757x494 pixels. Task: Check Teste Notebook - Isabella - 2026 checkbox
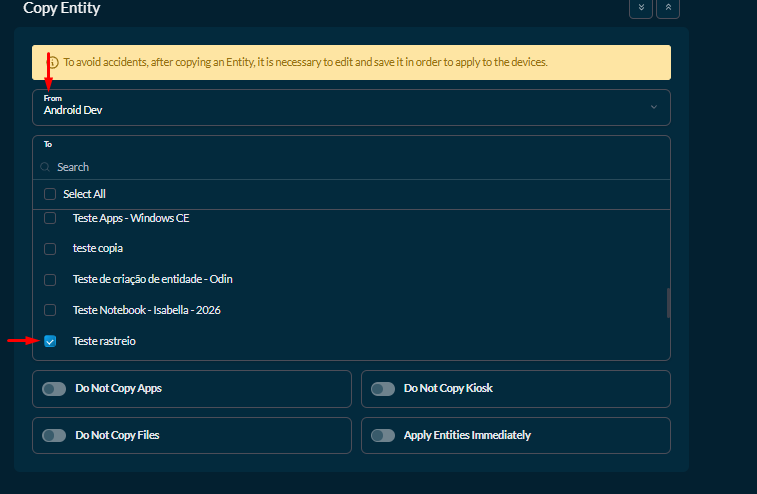50,310
